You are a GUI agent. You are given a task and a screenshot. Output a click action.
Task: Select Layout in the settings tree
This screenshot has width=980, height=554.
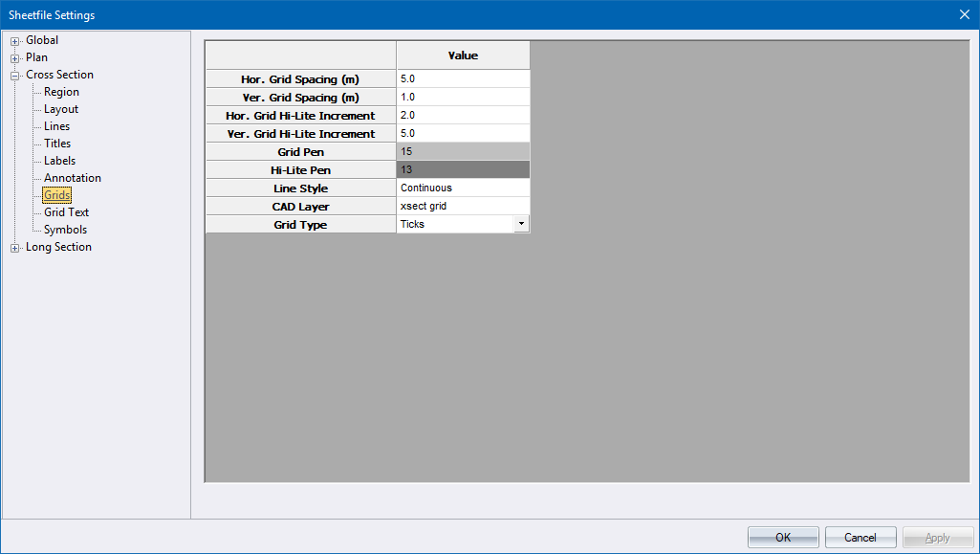61,109
